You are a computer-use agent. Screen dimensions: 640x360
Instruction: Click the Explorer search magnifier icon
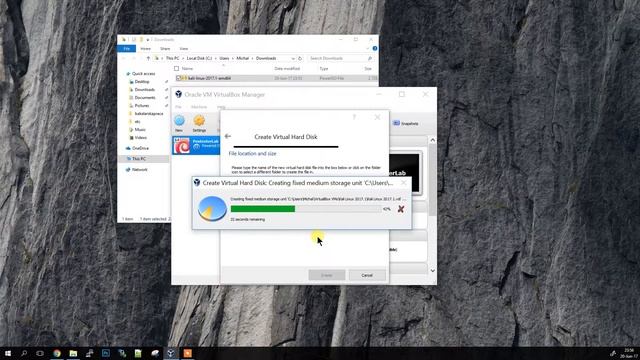pos(370,58)
